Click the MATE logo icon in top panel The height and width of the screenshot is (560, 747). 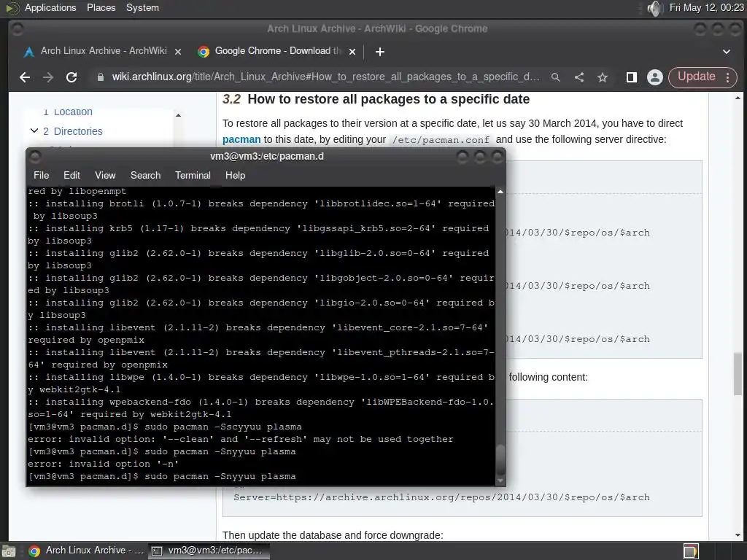tap(12, 8)
